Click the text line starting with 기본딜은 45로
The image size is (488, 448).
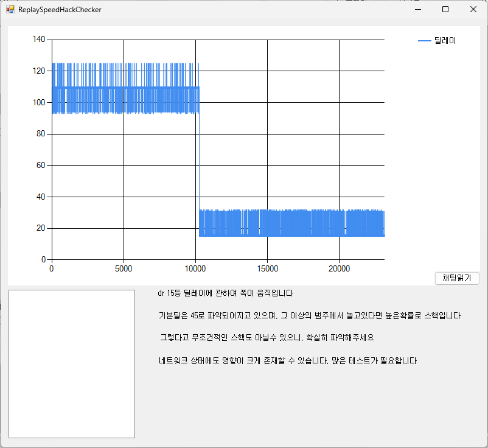pyautogui.click(x=309, y=315)
